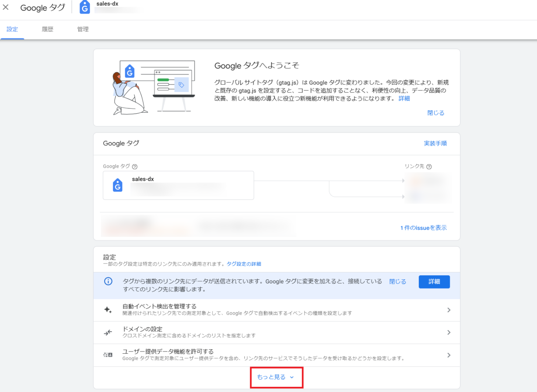Image resolution: width=537 pixels, height=392 pixels.
Task: Click user data icon for ユーザー提供データ
Action: [x=108, y=355]
